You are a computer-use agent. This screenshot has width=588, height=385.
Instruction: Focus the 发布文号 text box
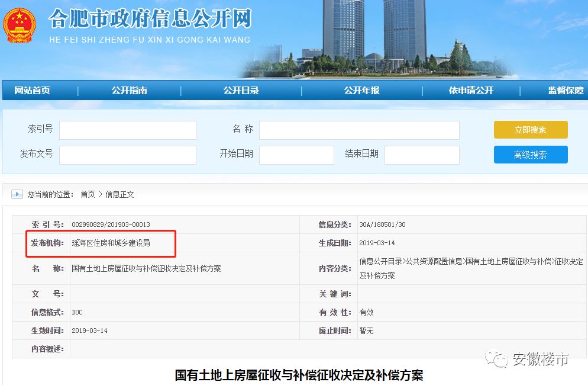pyautogui.click(x=127, y=155)
